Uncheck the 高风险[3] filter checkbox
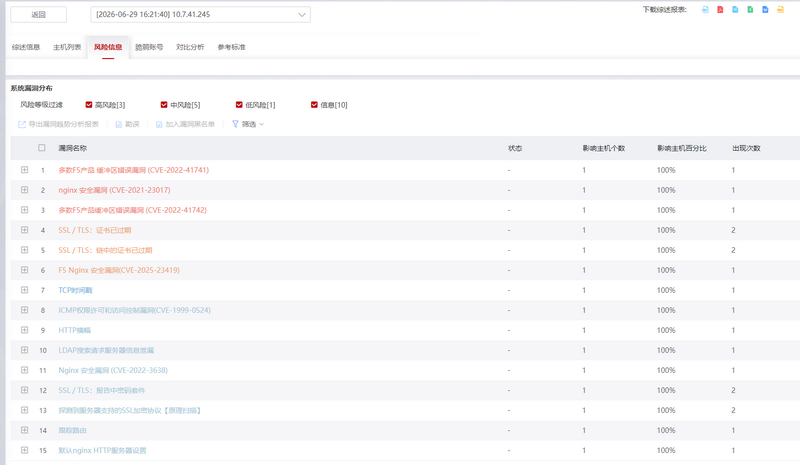 (89, 105)
